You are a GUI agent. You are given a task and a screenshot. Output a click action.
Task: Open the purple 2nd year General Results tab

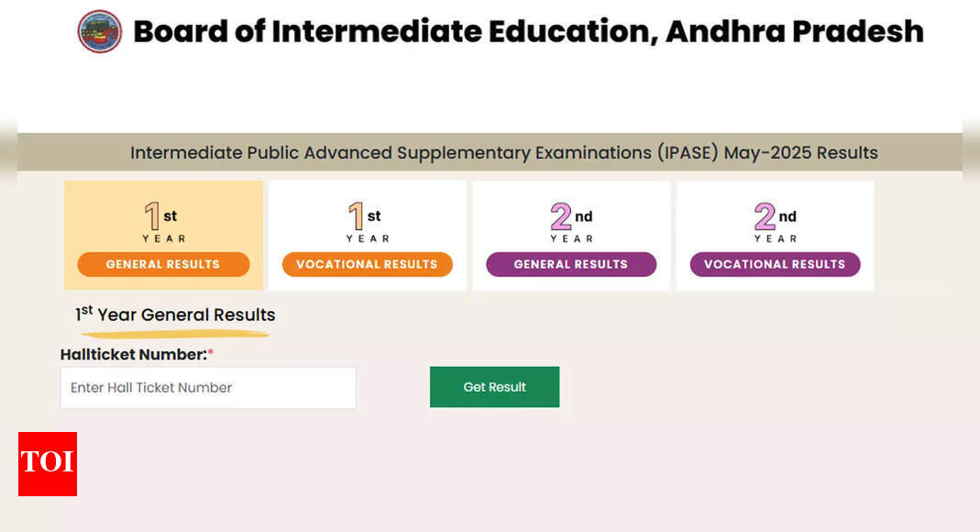point(570,264)
